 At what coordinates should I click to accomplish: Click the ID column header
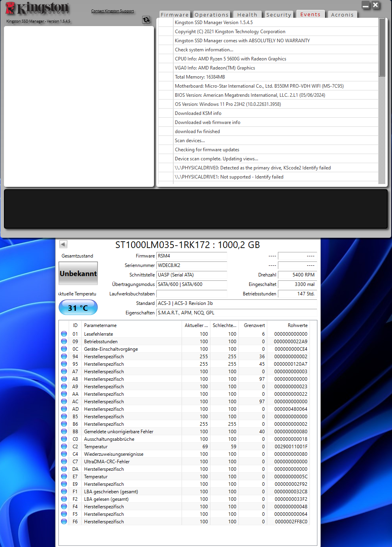click(75, 325)
